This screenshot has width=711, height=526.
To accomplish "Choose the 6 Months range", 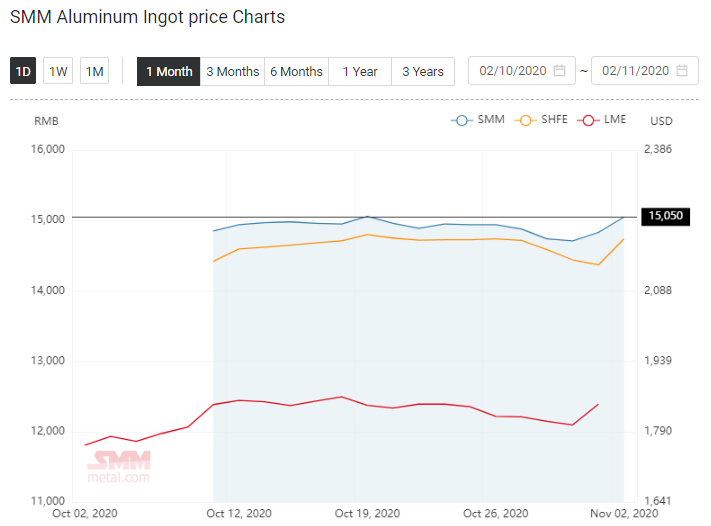I will point(297,72).
